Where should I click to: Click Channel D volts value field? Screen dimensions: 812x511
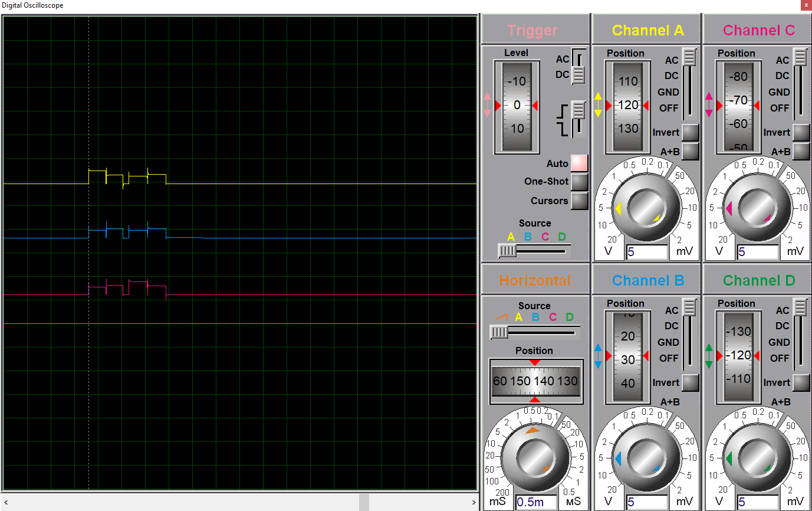pyautogui.click(x=758, y=502)
